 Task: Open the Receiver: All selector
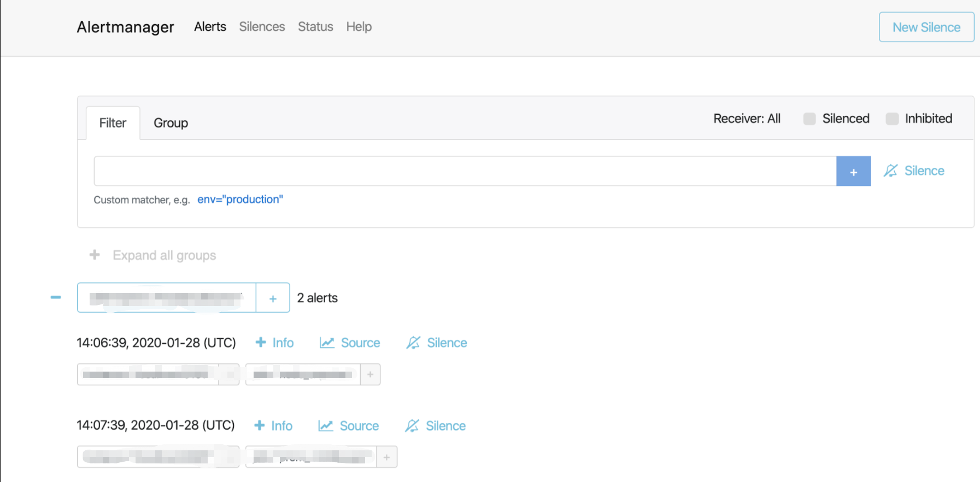tap(747, 119)
